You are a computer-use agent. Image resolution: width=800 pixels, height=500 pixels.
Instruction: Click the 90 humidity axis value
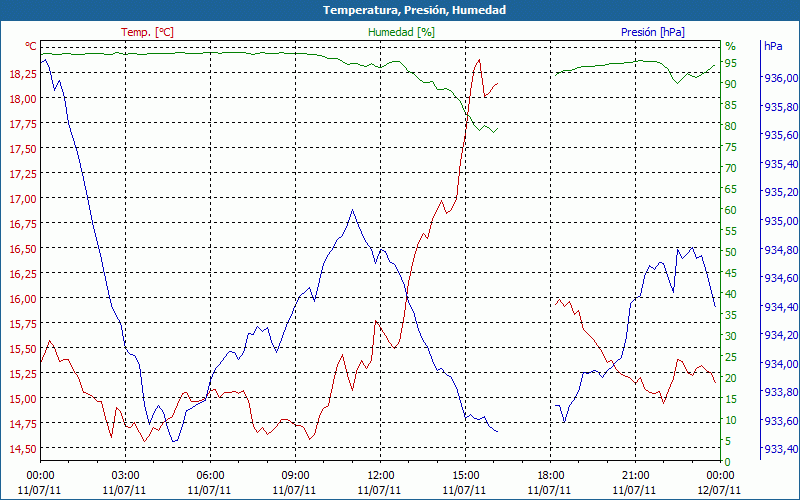click(731, 84)
